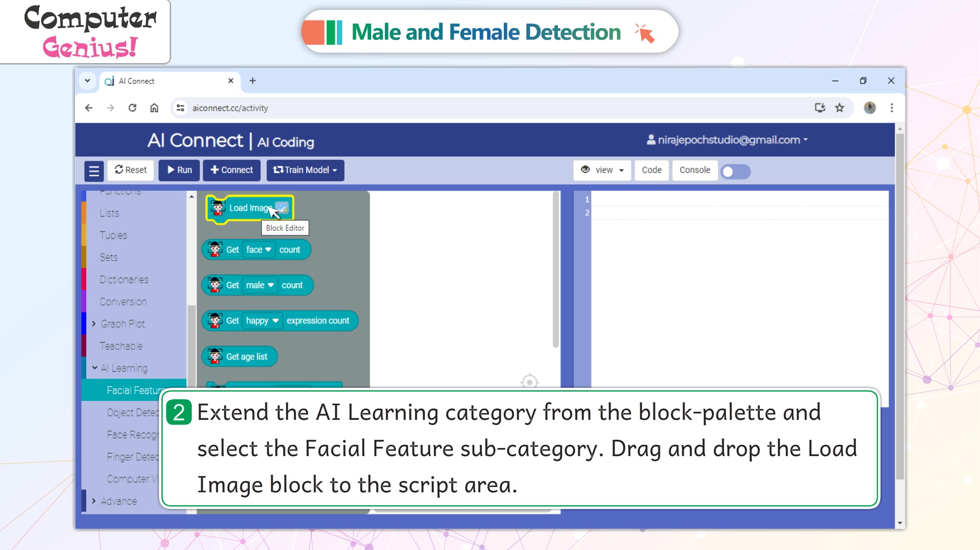Click the workspace vertical scrollbar
This screenshot has width=980, height=550.
556,270
